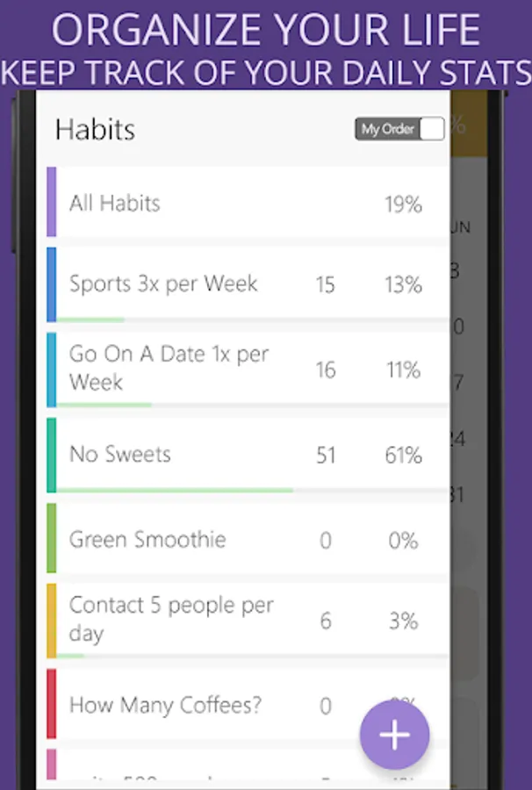532x790 pixels.
Task: Toggle the My Order switch
Action: [399, 129]
